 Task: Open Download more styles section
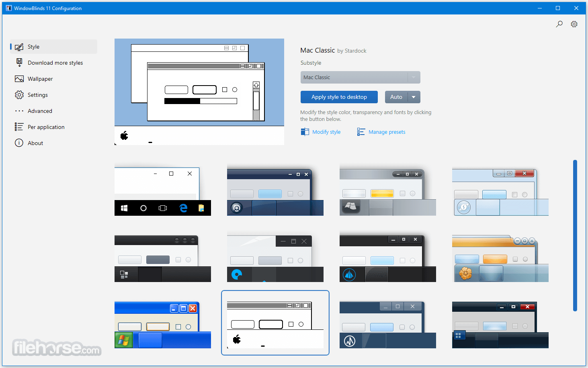point(53,63)
